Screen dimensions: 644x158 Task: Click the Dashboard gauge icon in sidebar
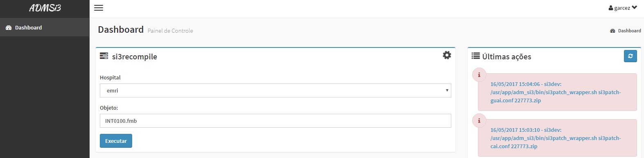point(8,27)
